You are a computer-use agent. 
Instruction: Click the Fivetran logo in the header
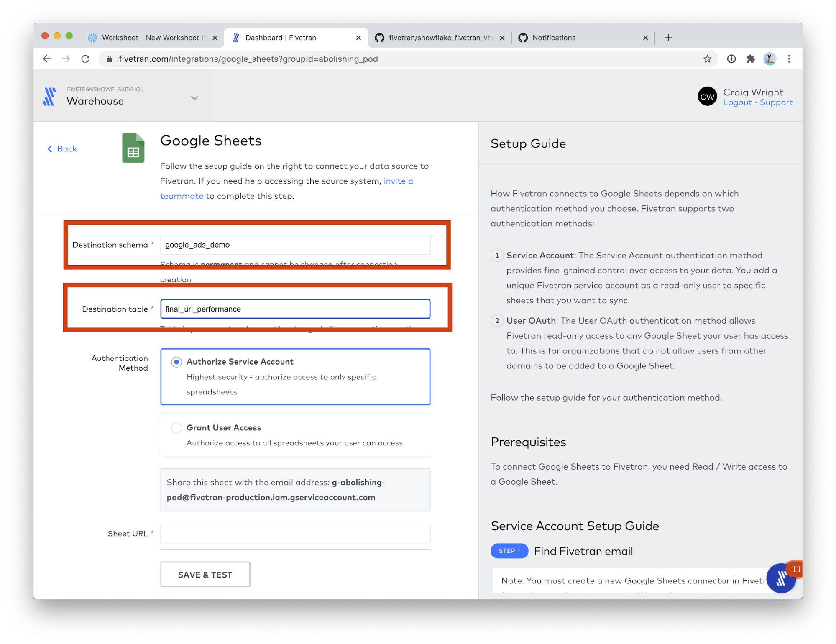pyautogui.click(x=49, y=97)
